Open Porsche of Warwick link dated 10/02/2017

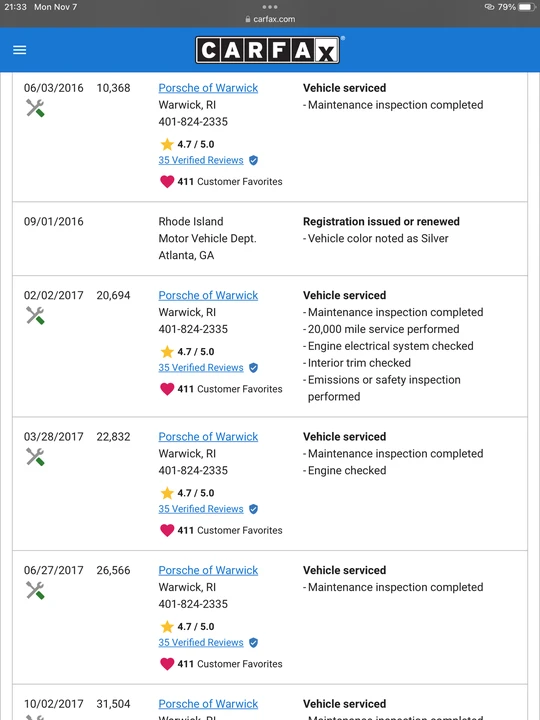point(208,704)
